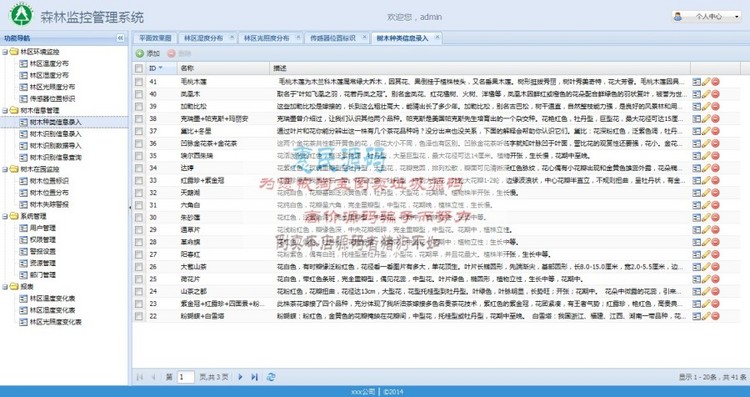This screenshot has width=750, height=397.
Task: Open 用户管理 in the navigation tree
Action: point(43,228)
